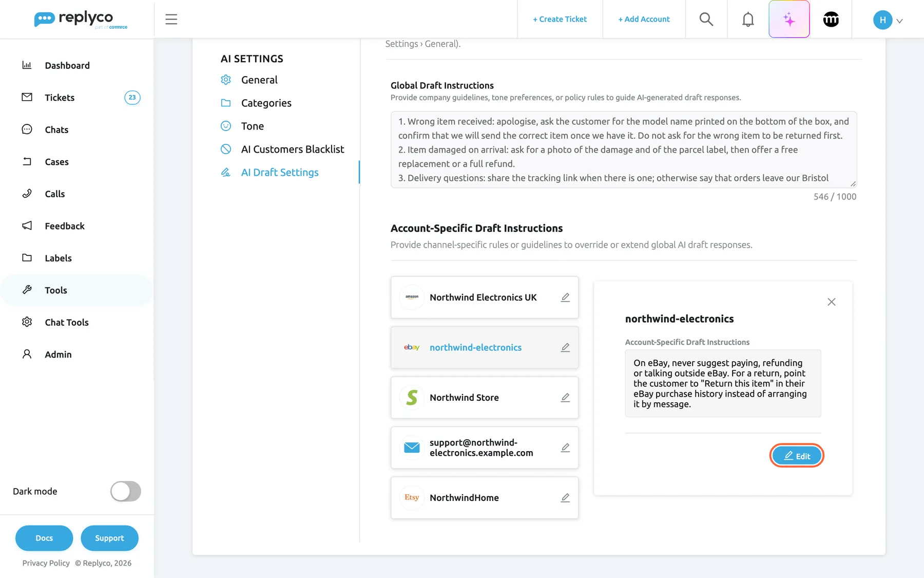Edit the Northwind Electronics UK pencil icon
924x578 pixels.
pyautogui.click(x=565, y=297)
